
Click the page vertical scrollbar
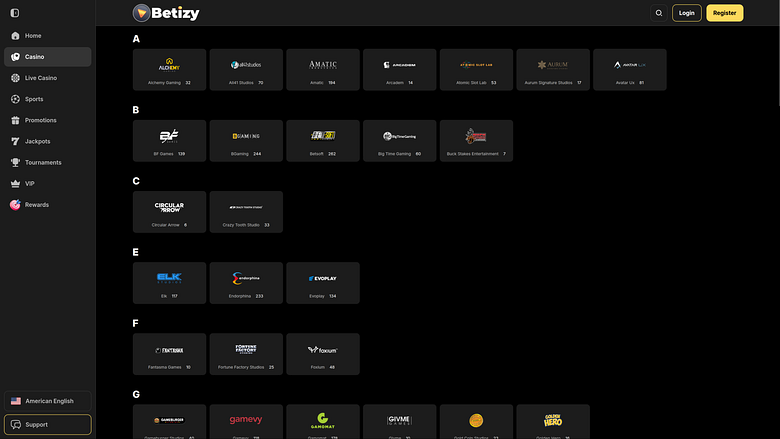pyautogui.click(x=778, y=53)
